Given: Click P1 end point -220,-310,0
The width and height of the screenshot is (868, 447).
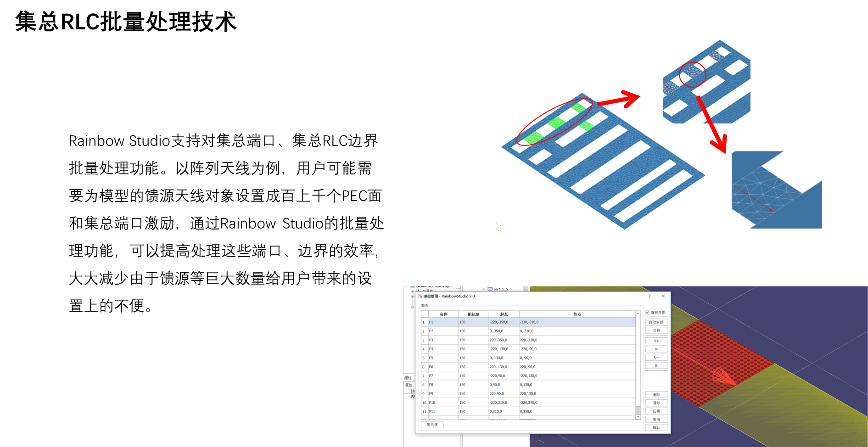Looking at the screenshot, I should (x=577, y=322).
